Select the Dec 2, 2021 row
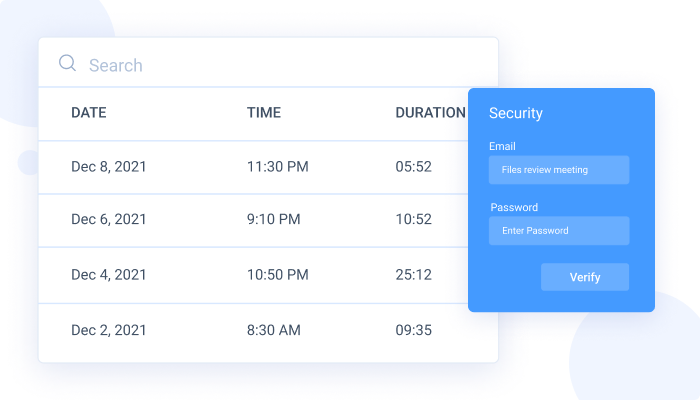Image resolution: width=700 pixels, height=400 pixels. point(109,328)
